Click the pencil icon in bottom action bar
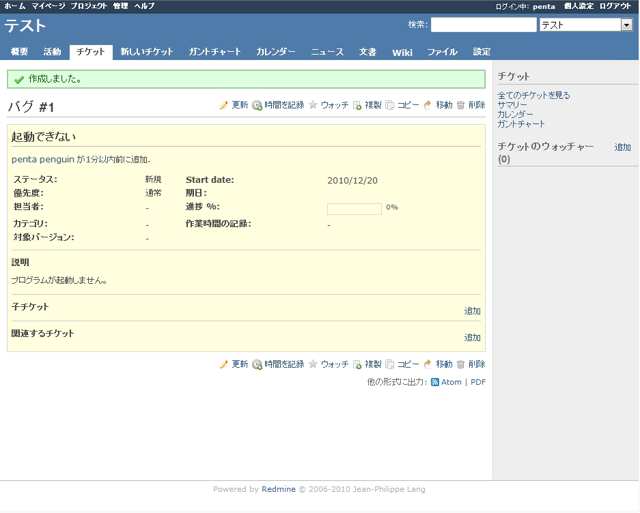Screen dimensions: 640x513 coord(224,364)
